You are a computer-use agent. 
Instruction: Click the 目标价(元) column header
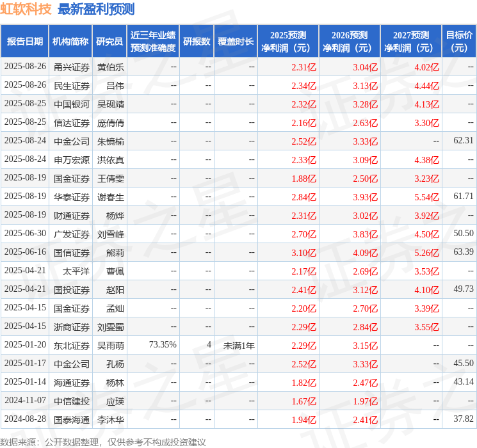click(x=459, y=42)
